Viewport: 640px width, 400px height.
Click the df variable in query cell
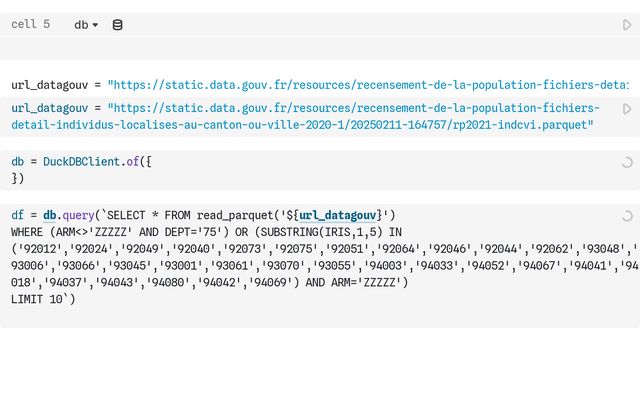[17, 215]
